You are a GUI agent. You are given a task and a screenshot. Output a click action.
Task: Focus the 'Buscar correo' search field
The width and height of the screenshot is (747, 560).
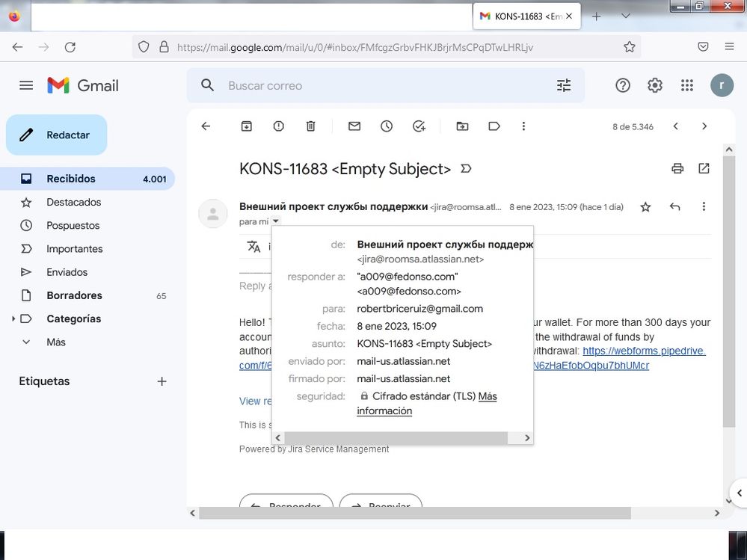386,85
